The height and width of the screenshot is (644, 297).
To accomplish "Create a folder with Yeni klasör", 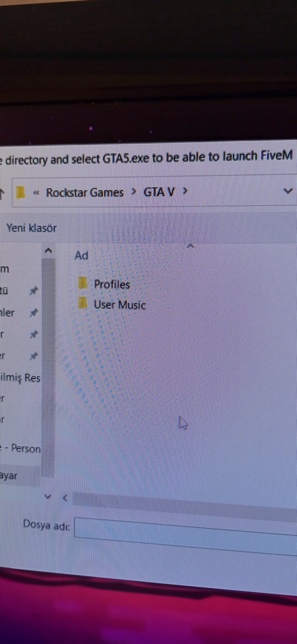I will pos(32,228).
